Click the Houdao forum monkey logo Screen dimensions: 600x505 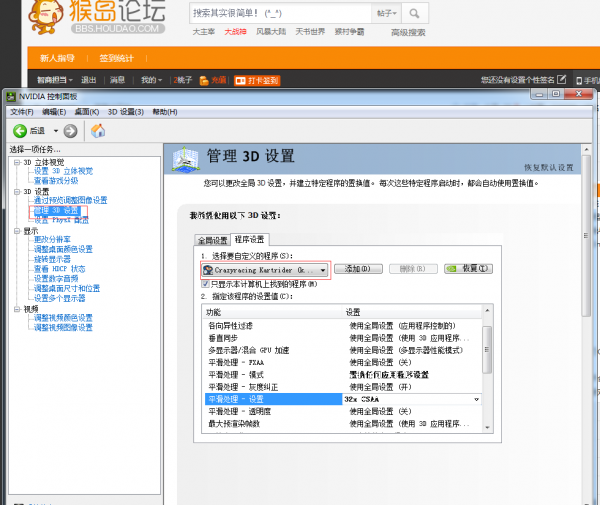coord(45,17)
